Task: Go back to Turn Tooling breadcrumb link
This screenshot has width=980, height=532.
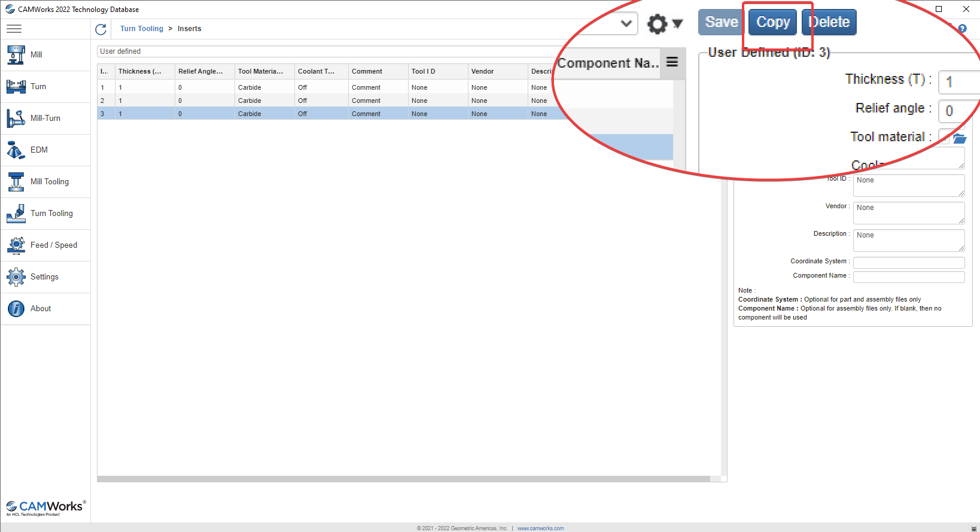Action: [x=142, y=29]
